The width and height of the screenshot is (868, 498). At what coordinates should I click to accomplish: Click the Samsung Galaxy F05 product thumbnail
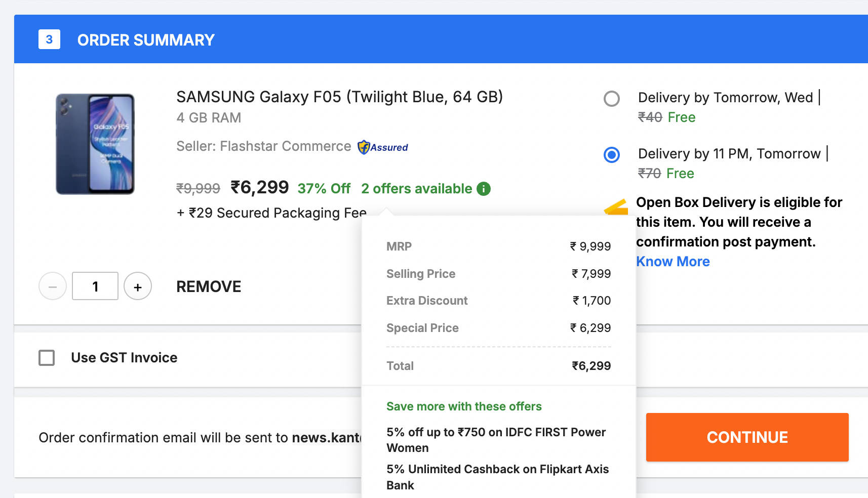(x=95, y=144)
